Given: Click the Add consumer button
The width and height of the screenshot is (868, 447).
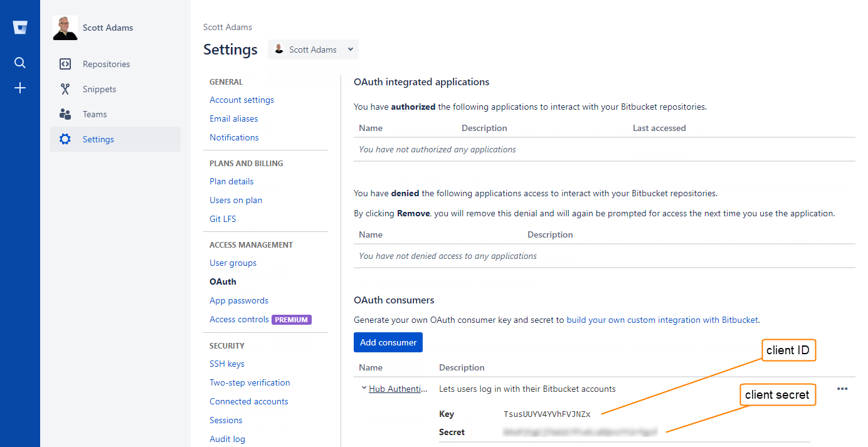Looking at the screenshot, I should 388,342.
